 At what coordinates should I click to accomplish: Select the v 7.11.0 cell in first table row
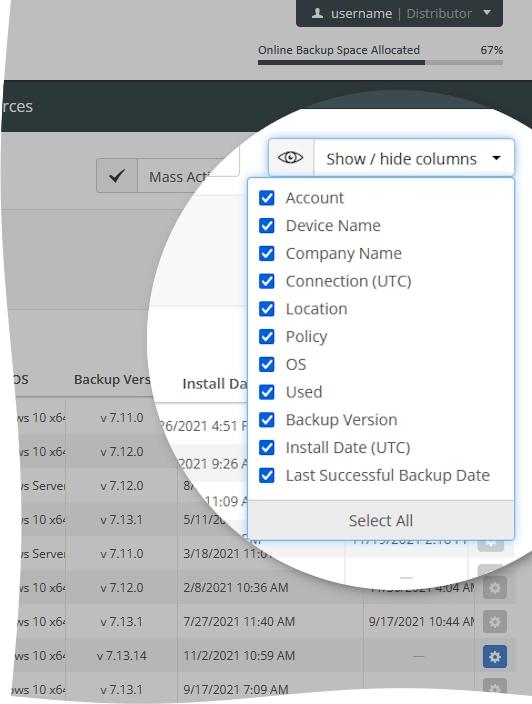[x=122, y=418]
